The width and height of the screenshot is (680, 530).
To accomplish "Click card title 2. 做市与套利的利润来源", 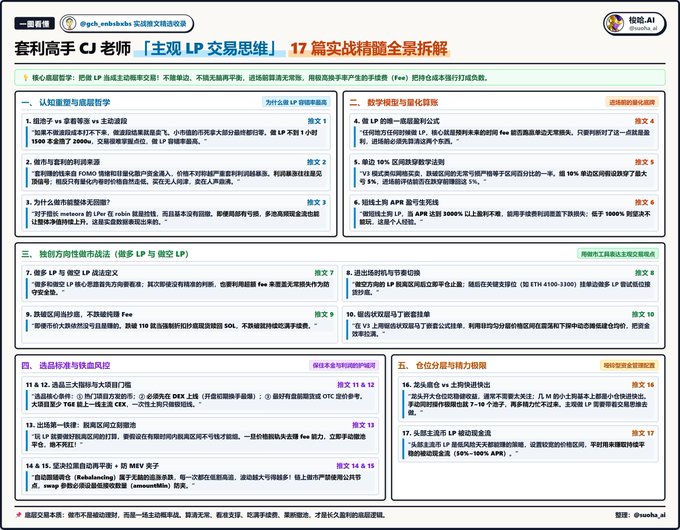I will pyautogui.click(x=62, y=162).
